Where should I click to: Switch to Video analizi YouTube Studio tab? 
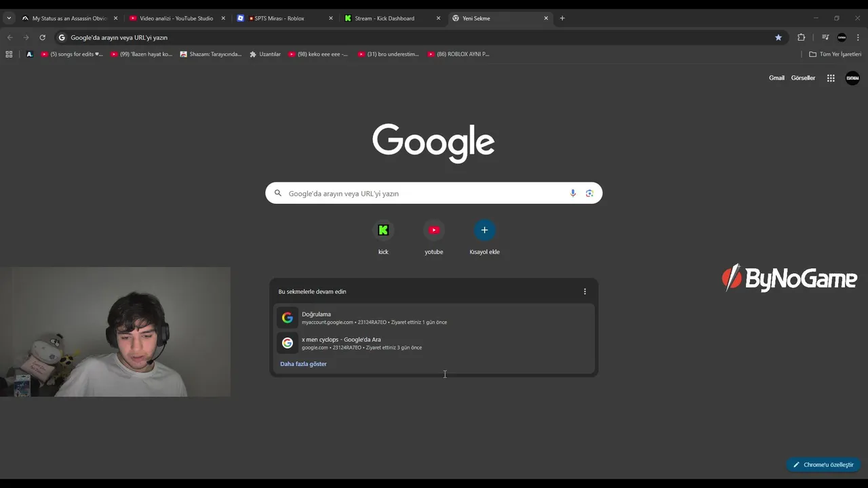tap(176, 18)
